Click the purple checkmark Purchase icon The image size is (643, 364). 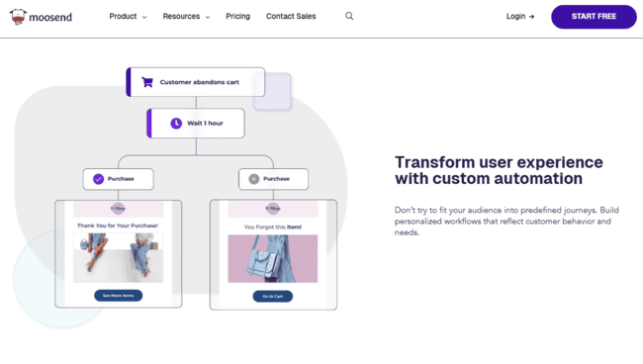pos(98,179)
